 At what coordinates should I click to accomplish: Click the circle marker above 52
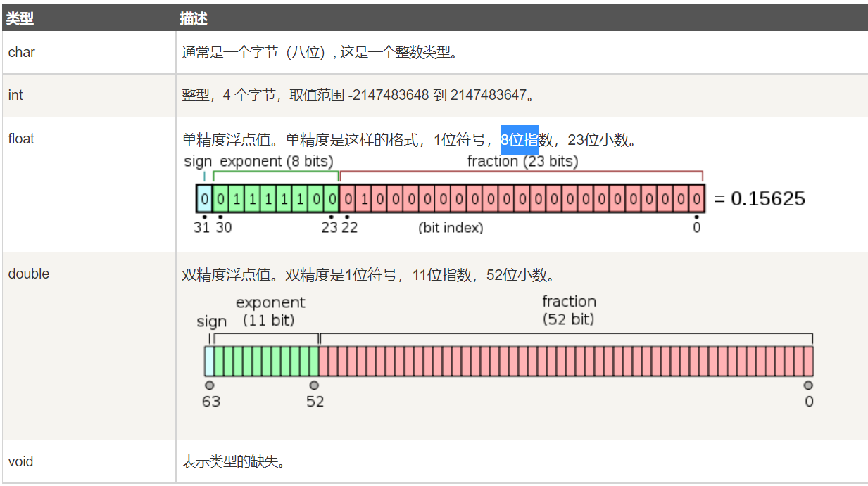pos(314,385)
